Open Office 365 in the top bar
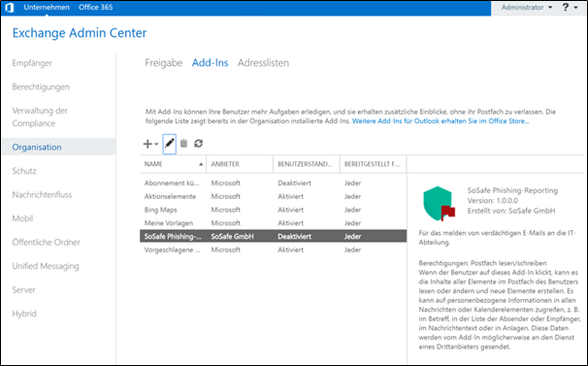 [x=96, y=7]
